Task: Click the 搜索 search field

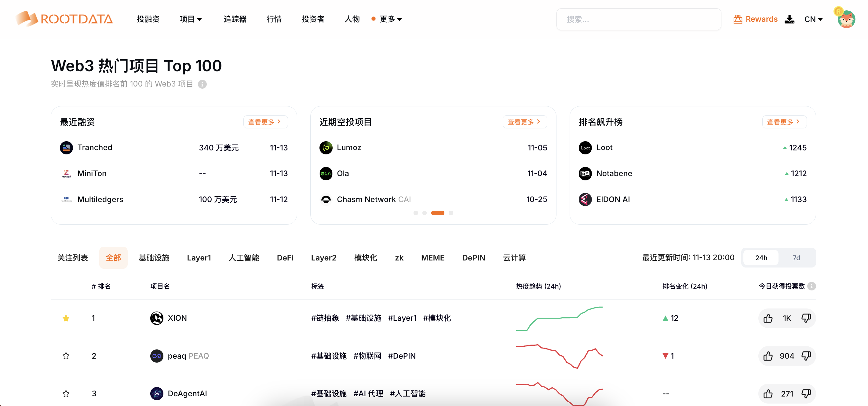Action: pos(639,19)
